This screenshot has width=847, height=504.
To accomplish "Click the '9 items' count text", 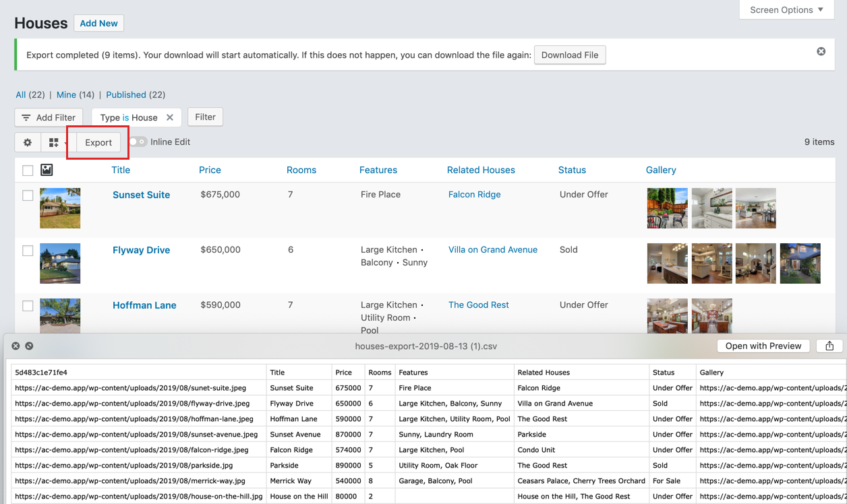I will pos(819,142).
